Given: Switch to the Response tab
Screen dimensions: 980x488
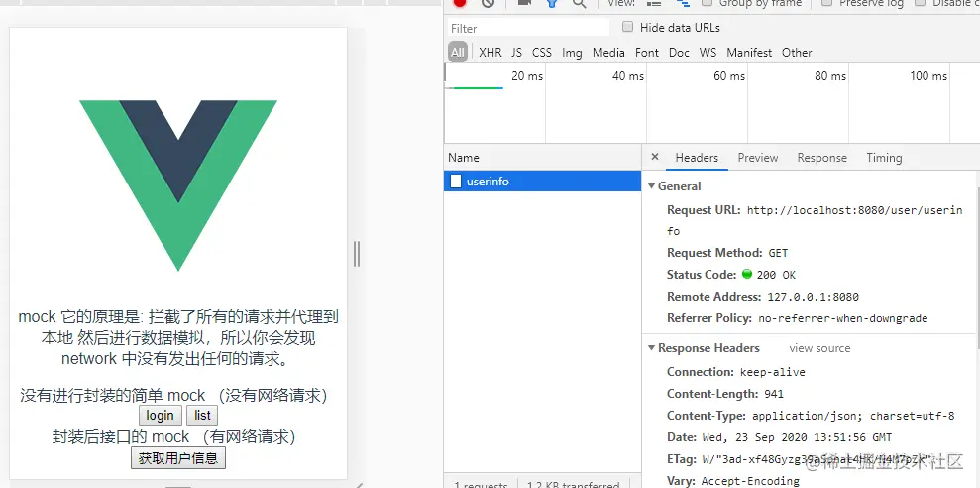Looking at the screenshot, I should [x=821, y=158].
